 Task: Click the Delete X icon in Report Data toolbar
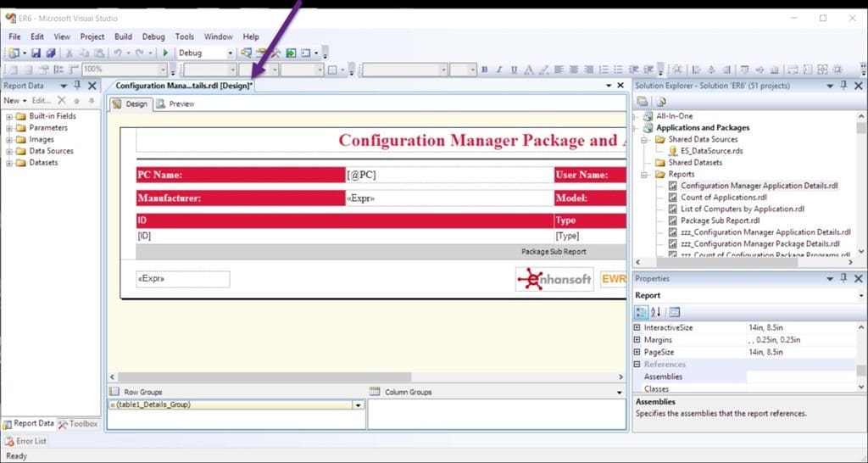[61, 100]
